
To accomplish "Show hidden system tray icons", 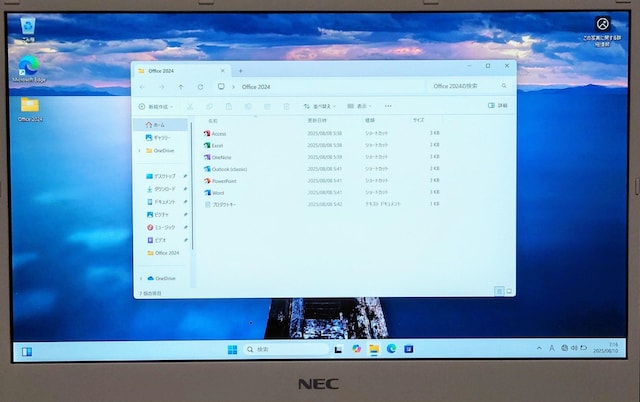I will click(539, 348).
